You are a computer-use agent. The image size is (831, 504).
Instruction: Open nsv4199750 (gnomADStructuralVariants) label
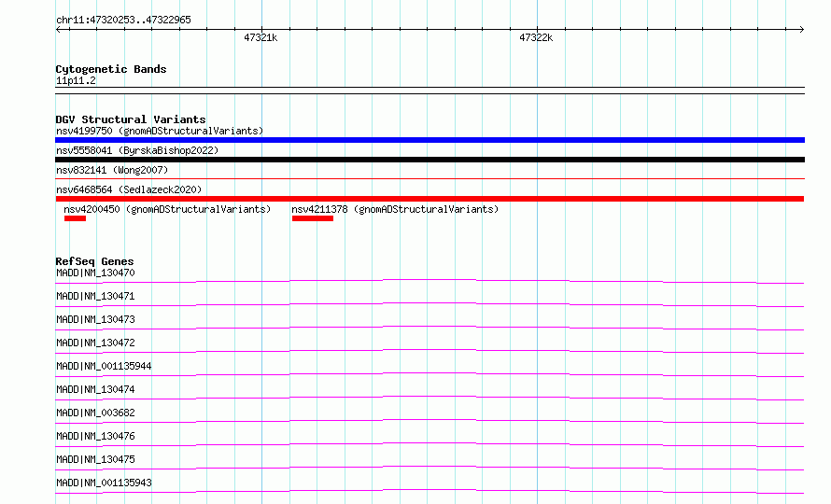[160, 131]
